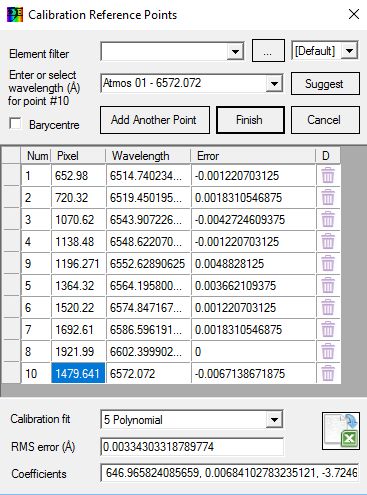The width and height of the screenshot is (367, 495).
Task: Click the Cancel button
Action: (x=325, y=120)
